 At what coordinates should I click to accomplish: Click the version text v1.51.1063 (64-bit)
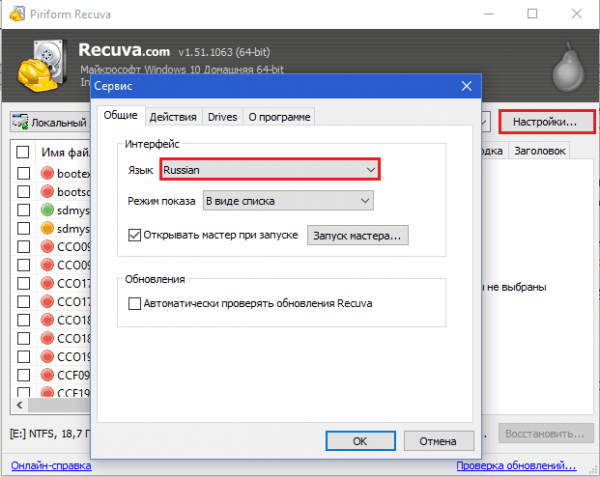coord(224,52)
